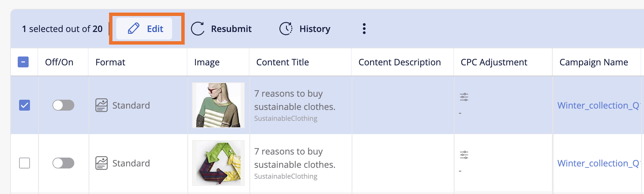Click the Resubmit button label

click(x=231, y=29)
